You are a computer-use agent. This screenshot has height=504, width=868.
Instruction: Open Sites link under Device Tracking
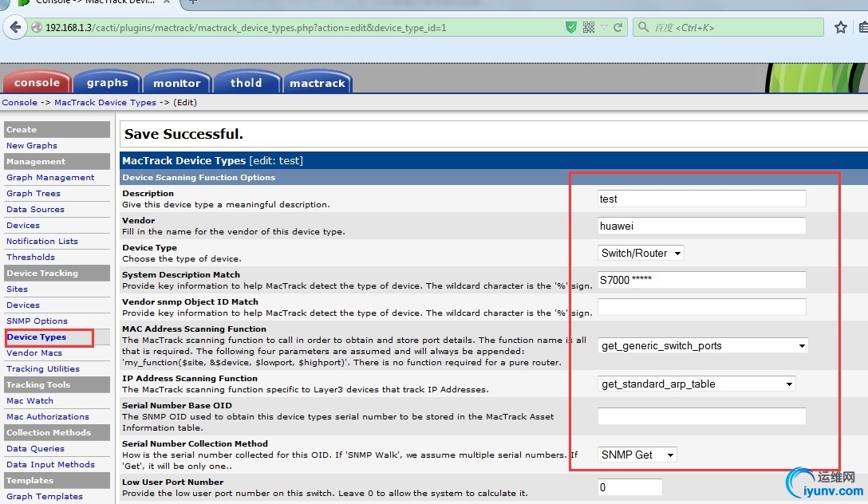point(18,289)
